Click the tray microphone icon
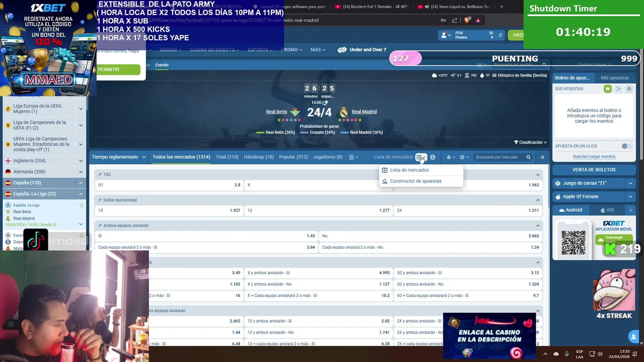Screen dimensions: 644x362 (567, 354)
